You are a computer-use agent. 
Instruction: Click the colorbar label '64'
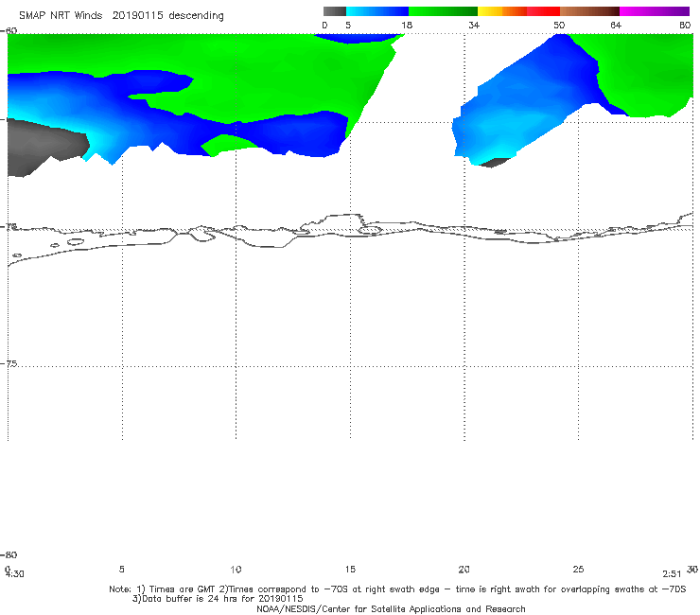pos(616,25)
